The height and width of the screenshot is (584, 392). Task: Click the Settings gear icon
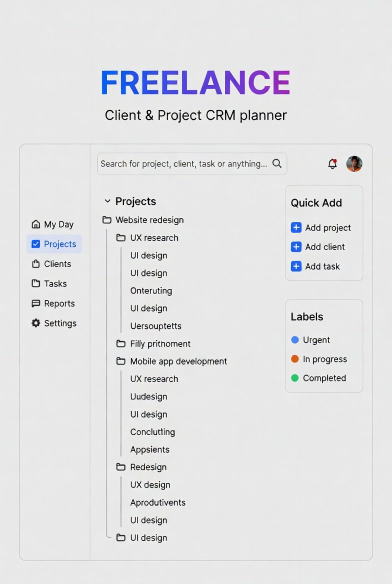coord(36,323)
